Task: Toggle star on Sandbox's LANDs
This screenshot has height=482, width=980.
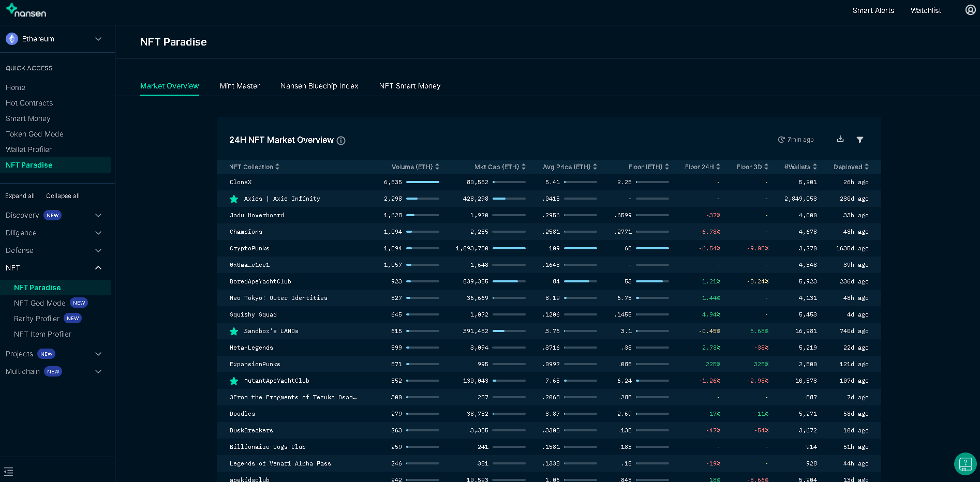Action: coord(234,331)
